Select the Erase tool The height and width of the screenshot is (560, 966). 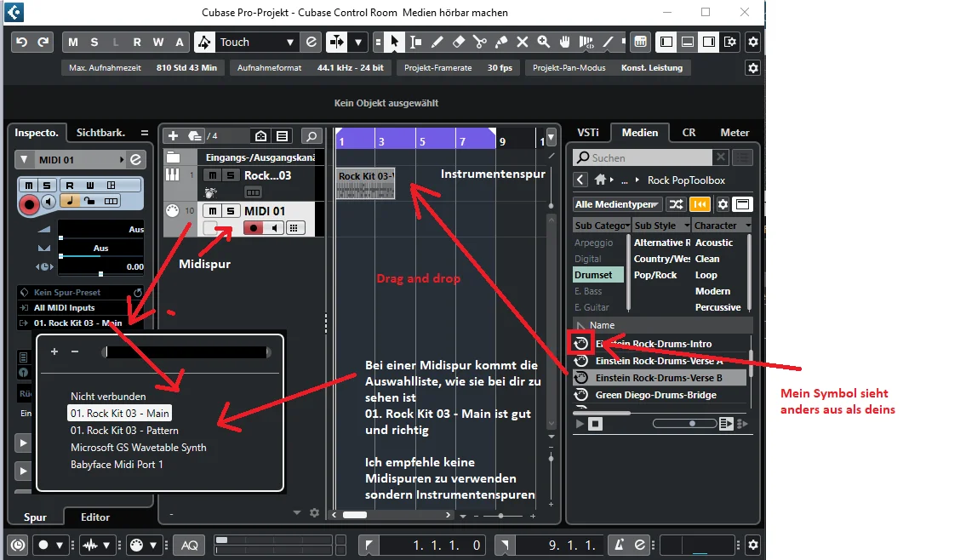[x=459, y=42]
